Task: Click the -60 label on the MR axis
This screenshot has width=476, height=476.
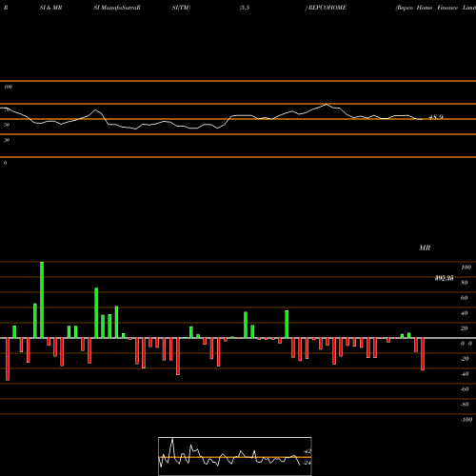Action: coord(465,389)
